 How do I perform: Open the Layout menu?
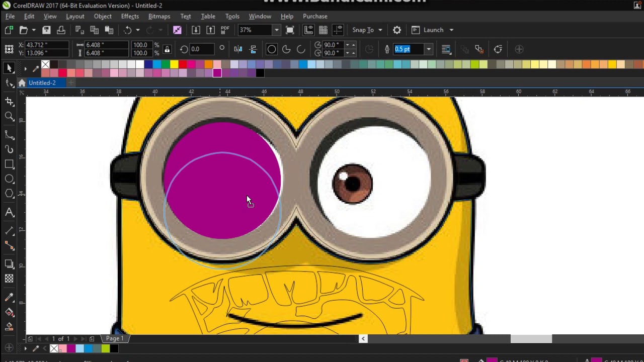(75, 16)
